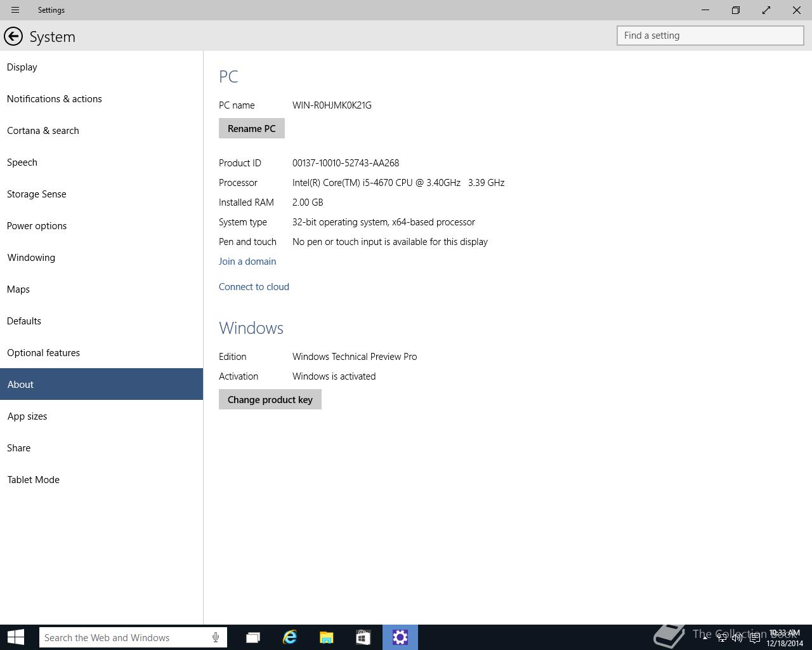
Task: Open the notifications tray icon
Action: 754,638
